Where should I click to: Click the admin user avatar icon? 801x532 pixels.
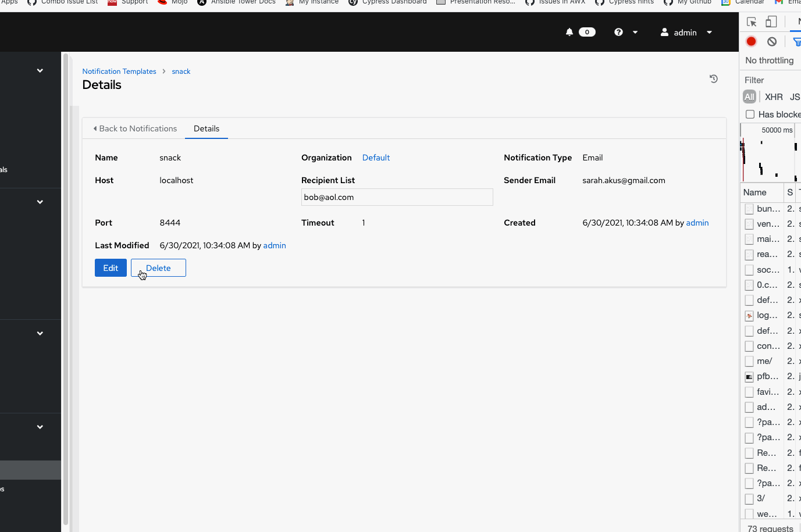(664, 33)
